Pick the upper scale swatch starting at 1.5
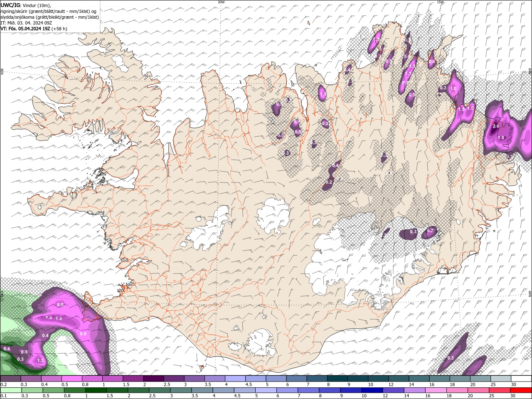The height and width of the screenshot is (399, 532). pos(133,379)
